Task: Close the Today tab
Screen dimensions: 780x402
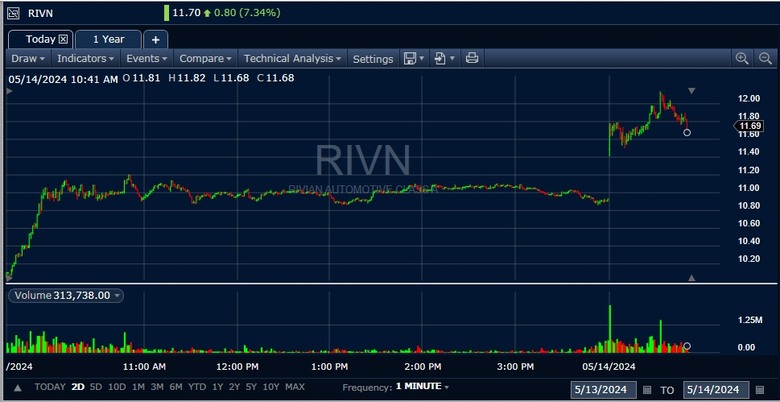Action: tap(63, 39)
